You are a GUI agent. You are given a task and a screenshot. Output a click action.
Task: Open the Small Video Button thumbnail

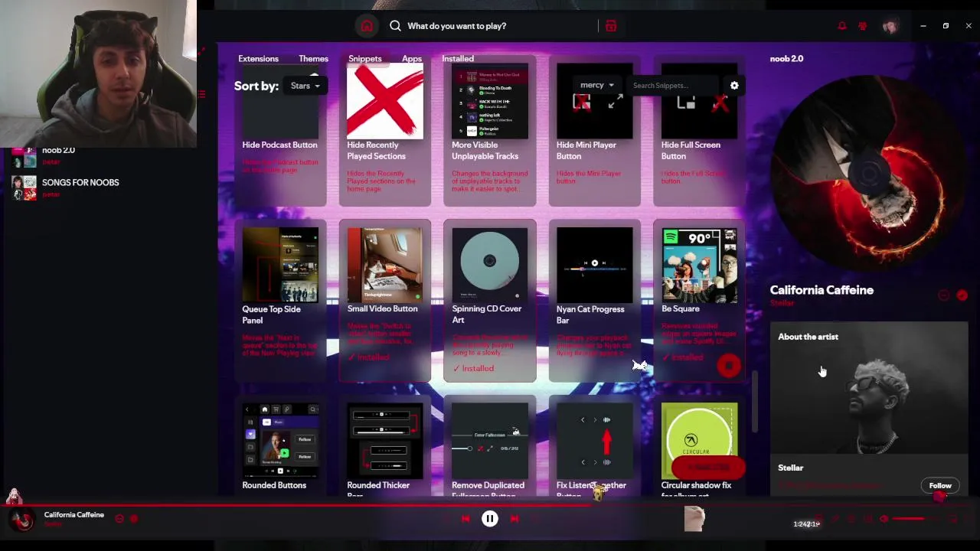pyautogui.click(x=385, y=265)
